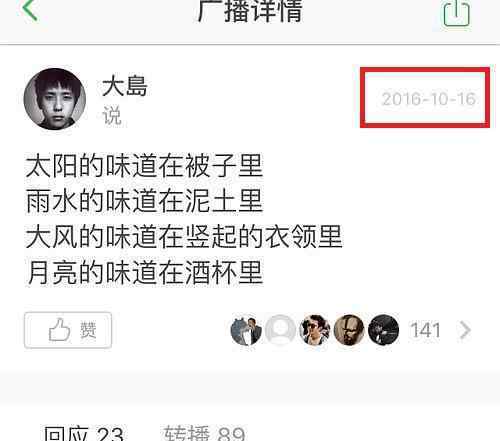Tap the 说 label under username

[112, 116]
